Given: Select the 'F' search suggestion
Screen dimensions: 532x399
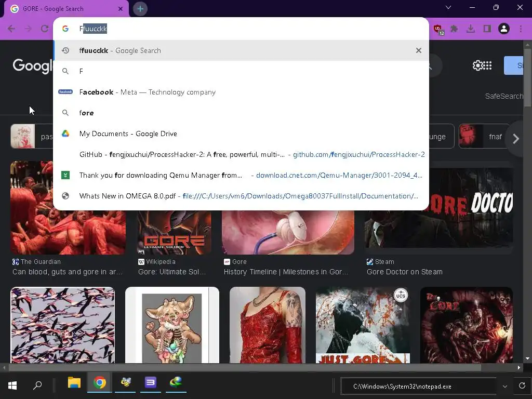Looking at the screenshot, I should [241, 71].
